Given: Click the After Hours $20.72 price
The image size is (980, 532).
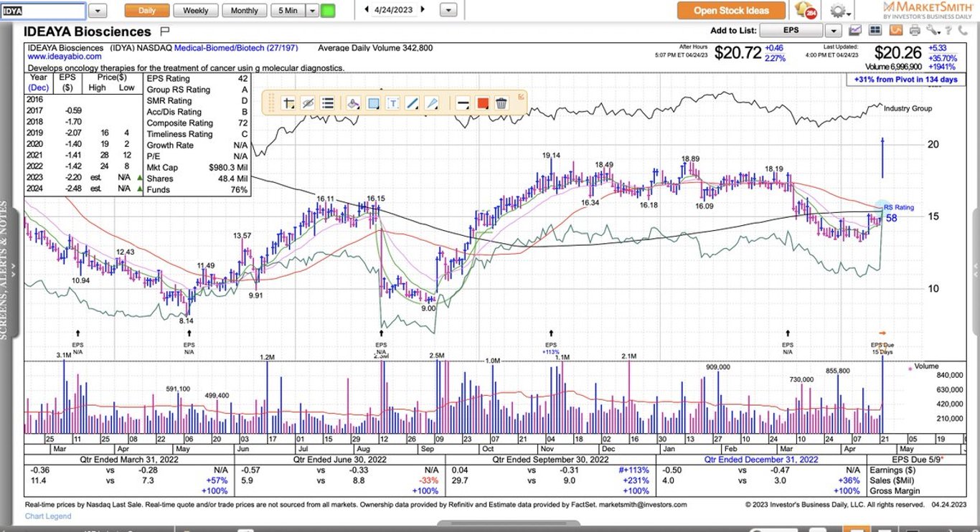Looking at the screenshot, I should 738,52.
